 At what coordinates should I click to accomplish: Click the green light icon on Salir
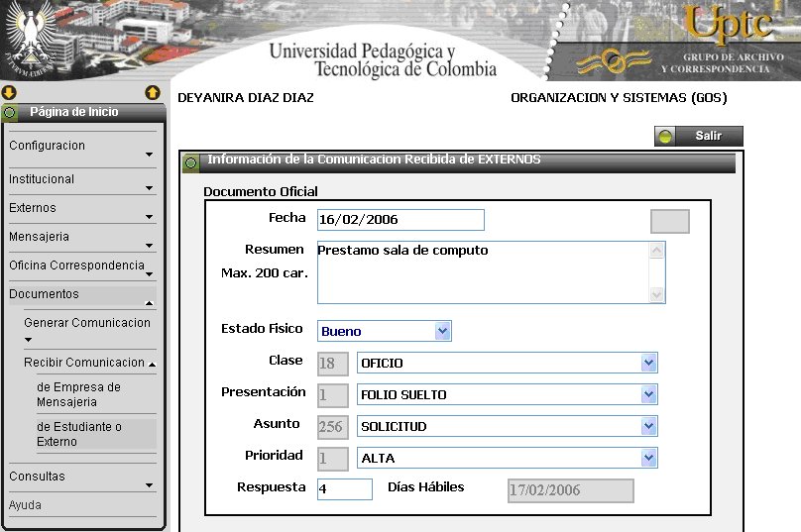point(665,137)
